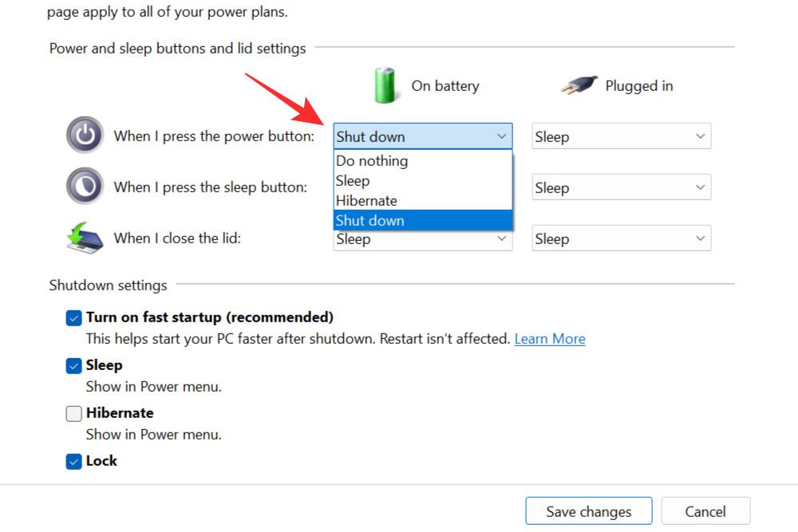Image resolution: width=798 pixels, height=532 pixels.
Task: Open plugged in sleep button dropdown
Action: click(x=621, y=187)
